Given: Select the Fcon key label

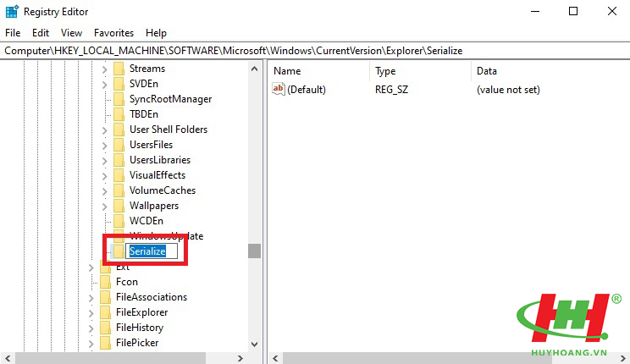Looking at the screenshot, I should (126, 282).
